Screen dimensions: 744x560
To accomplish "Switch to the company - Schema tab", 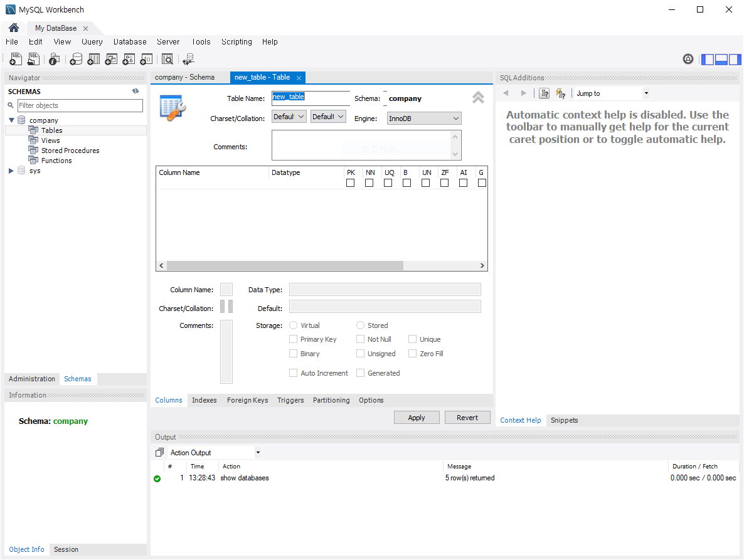I will tap(184, 77).
